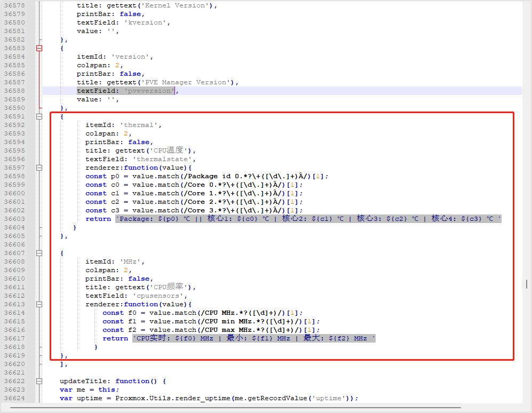Click the 'const c3' declaration line
Screen dimensions: 532x413
coord(194,210)
